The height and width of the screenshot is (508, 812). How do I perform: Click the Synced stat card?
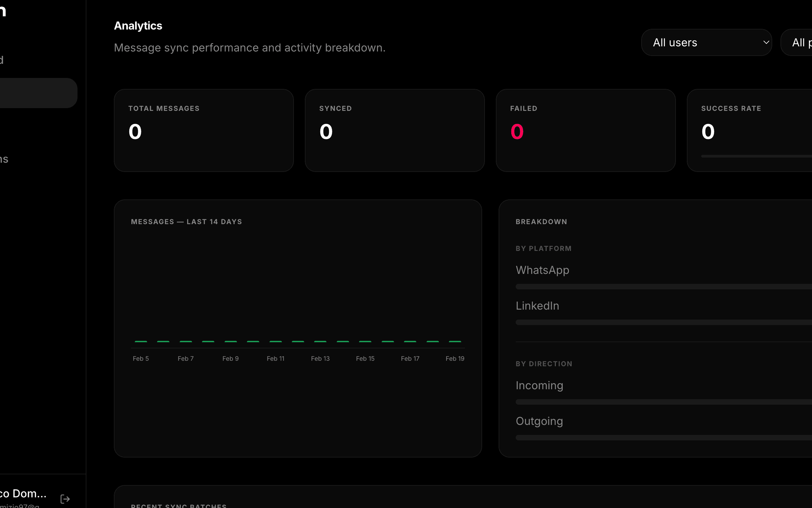[x=394, y=130]
